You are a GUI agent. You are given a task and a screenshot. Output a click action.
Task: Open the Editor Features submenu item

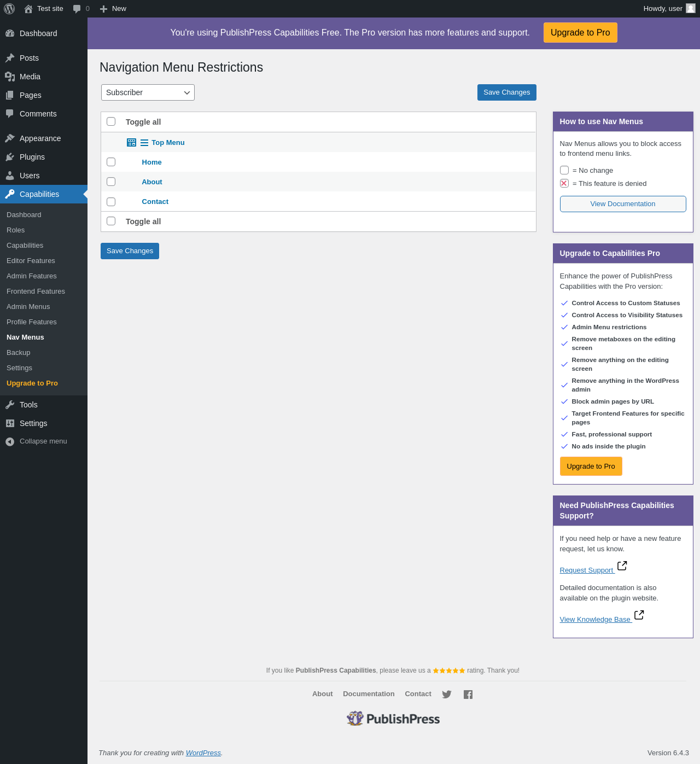coord(31,261)
